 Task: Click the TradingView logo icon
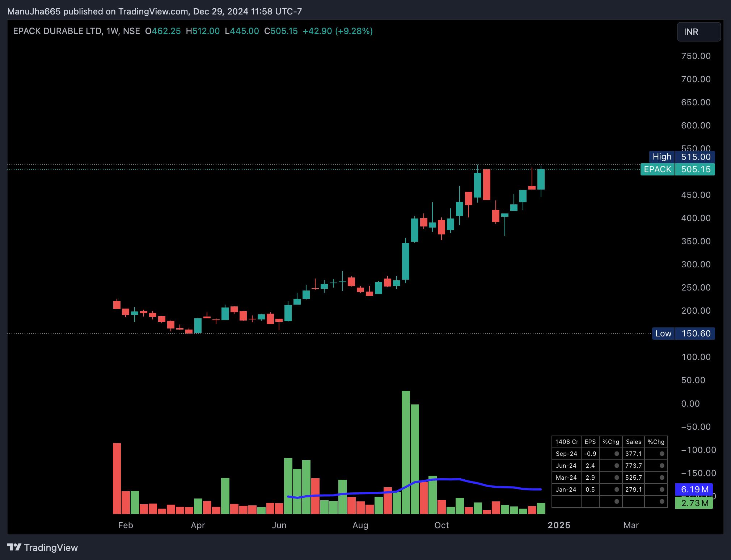(14, 547)
